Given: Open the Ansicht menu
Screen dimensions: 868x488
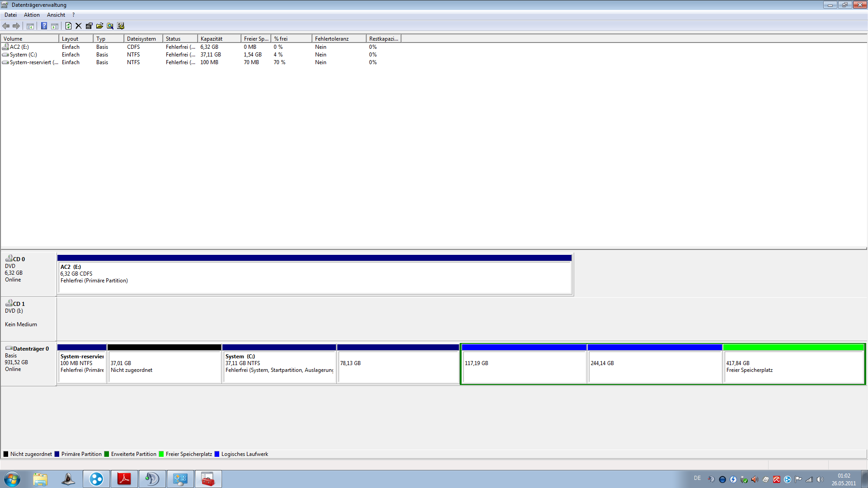Looking at the screenshot, I should pyautogui.click(x=56, y=15).
